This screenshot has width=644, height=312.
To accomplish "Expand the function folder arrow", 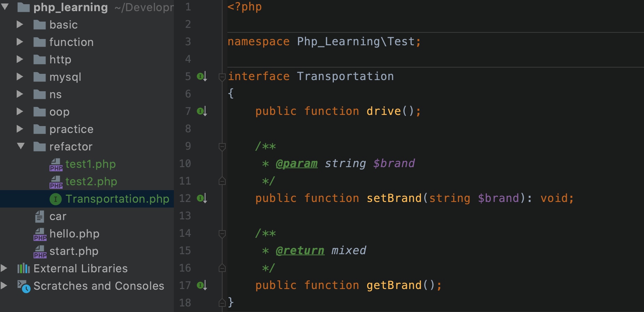I will click(20, 42).
